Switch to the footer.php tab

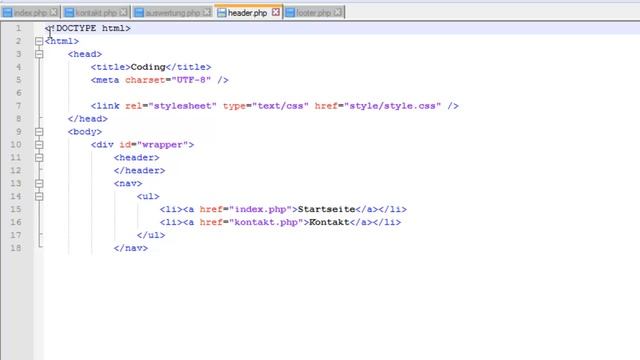pyautogui.click(x=314, y=12)
